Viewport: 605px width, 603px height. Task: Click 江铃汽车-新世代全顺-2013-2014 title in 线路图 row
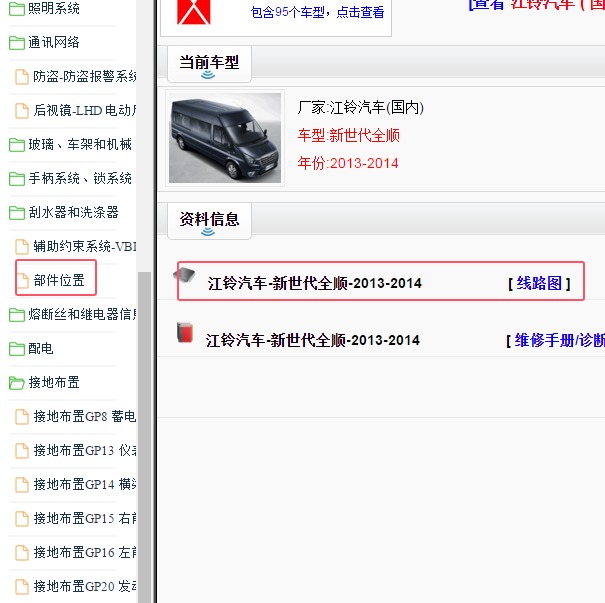pos(314,284)
